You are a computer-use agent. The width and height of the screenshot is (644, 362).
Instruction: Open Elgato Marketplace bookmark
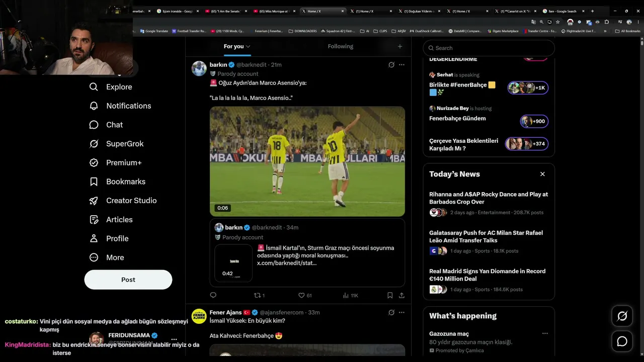pyautogui.click(x=503, y=31)
